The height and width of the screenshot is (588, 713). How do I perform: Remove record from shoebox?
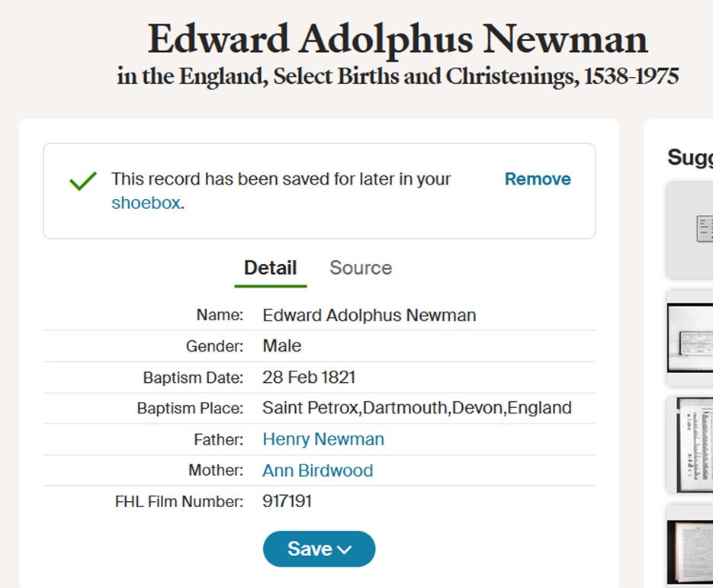click(537, 179)
